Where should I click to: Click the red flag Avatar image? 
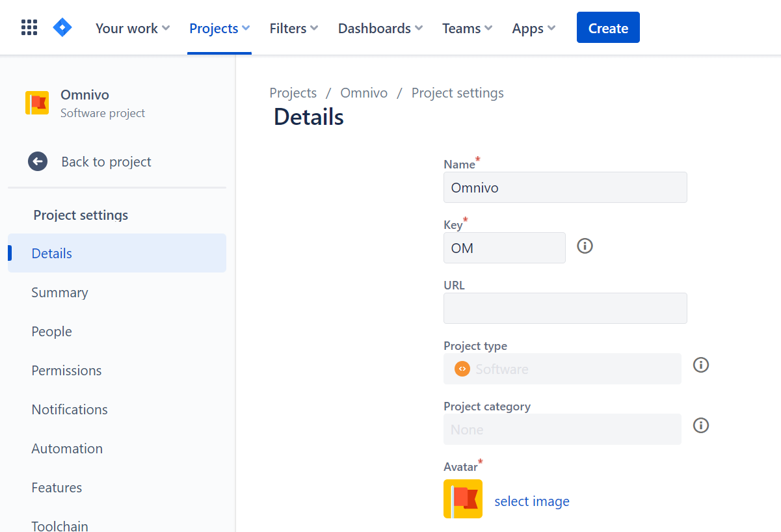click(462, 499)
